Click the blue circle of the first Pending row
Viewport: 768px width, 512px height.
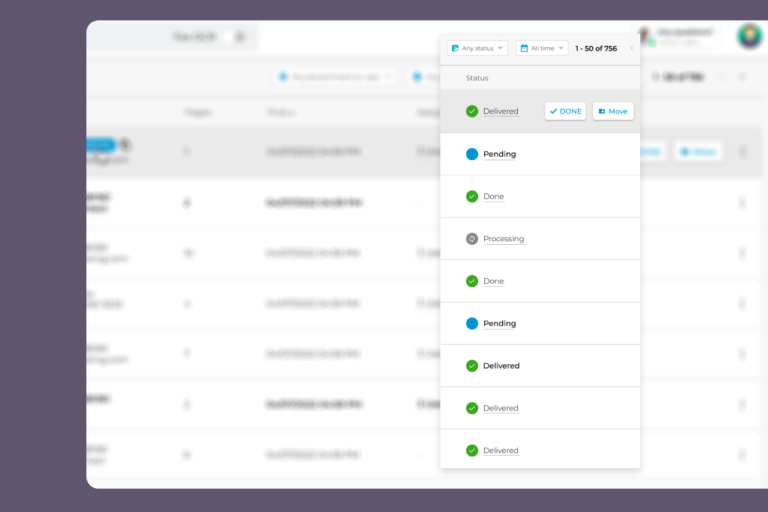[x=472, y=154]
